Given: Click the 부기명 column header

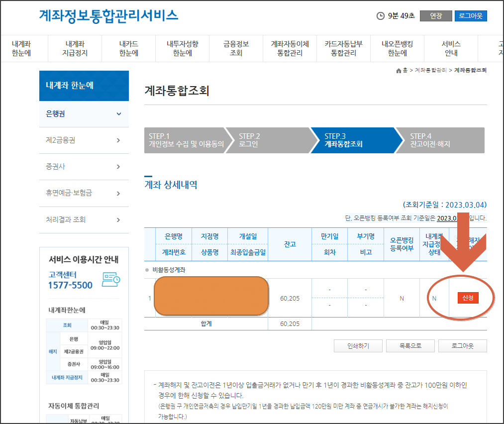Looking at the screenshot, I should click(x=366, y=236).
